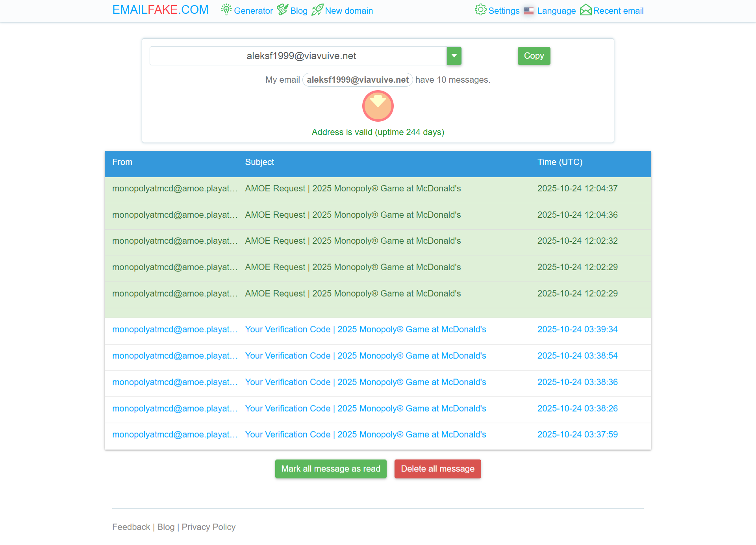This screenshot has width=756, height=545.
Task: Click the EMAILFAKE.COM logo
Action: pyautogui.click(x=160, y=10)
